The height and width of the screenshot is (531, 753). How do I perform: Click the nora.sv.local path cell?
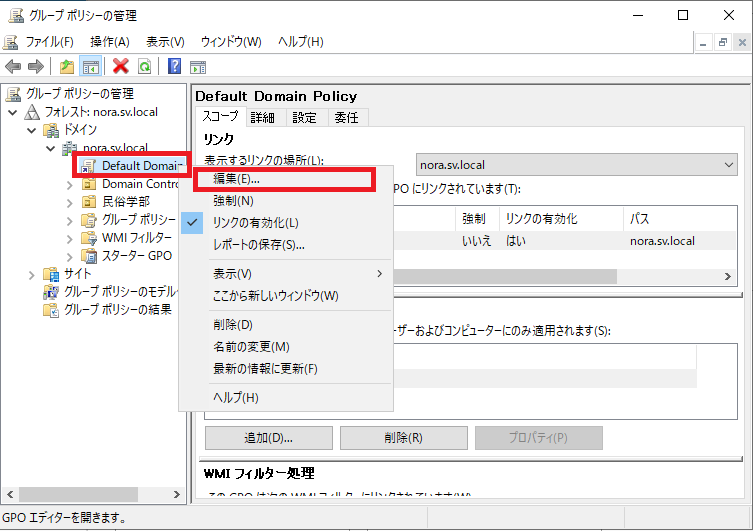point(662,241)
